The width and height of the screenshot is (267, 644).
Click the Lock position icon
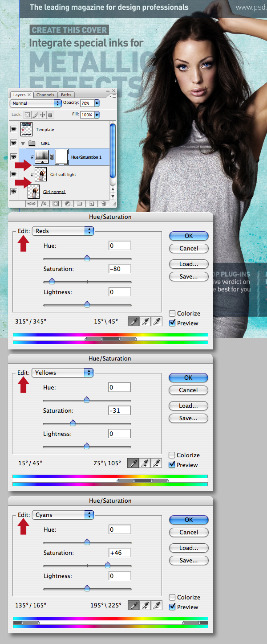[42, 115]
